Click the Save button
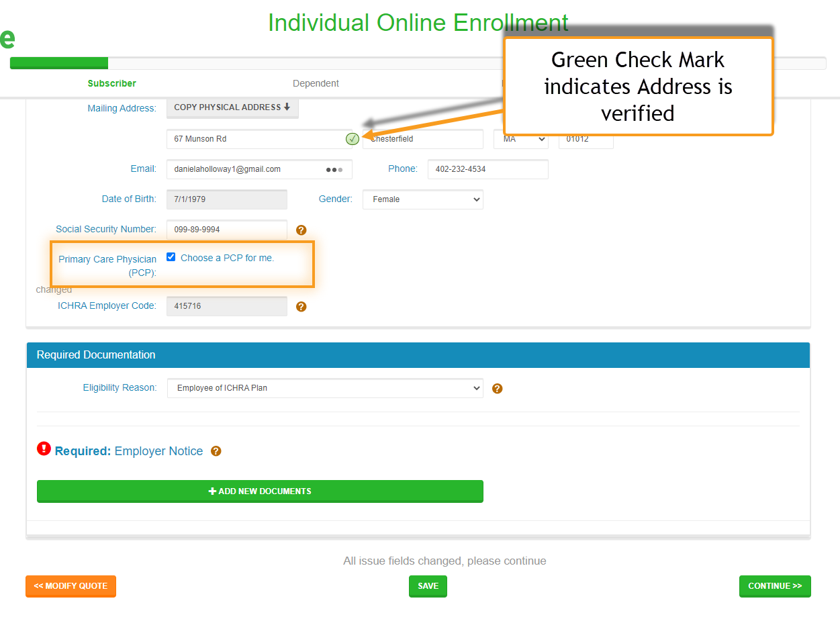The width and height of the screenshot is (840, 617). 428,585
